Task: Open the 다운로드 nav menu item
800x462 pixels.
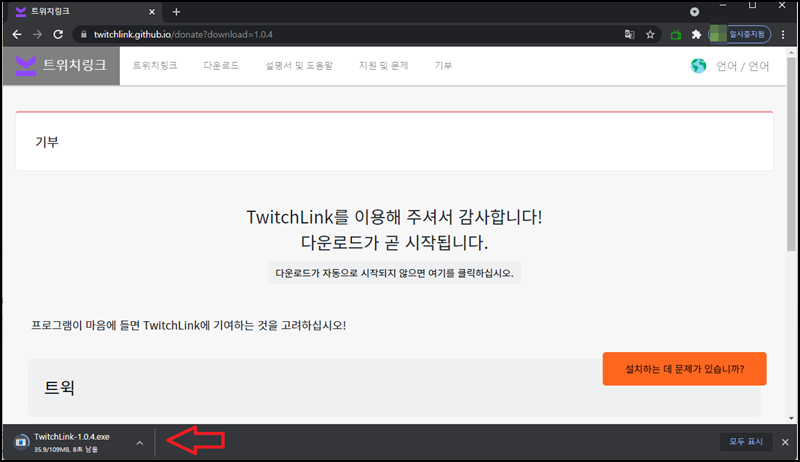Action: tap(221, 65)
